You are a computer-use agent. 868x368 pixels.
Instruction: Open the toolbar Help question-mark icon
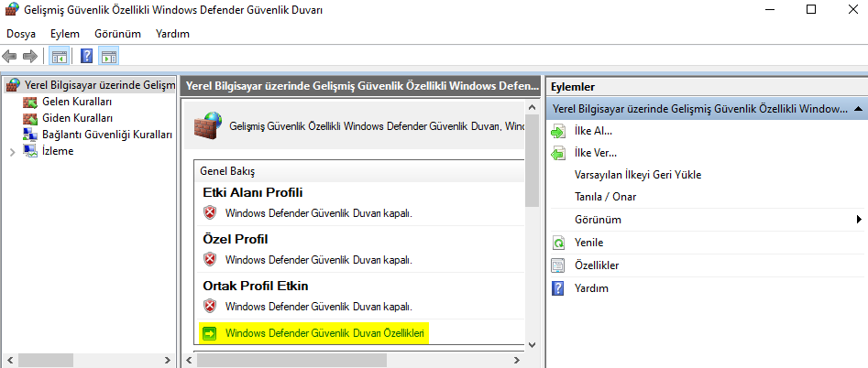click(86, 56)
